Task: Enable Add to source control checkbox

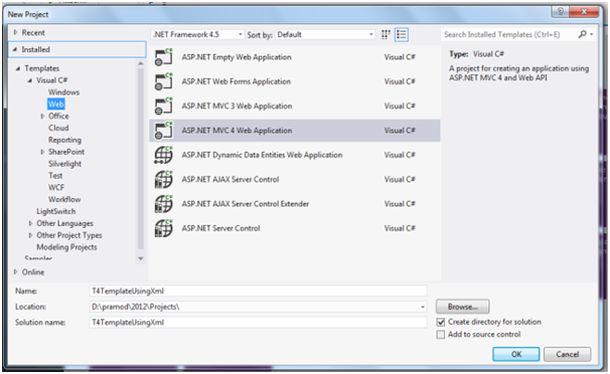Action: pyautogui.click(x=441, y=335)
